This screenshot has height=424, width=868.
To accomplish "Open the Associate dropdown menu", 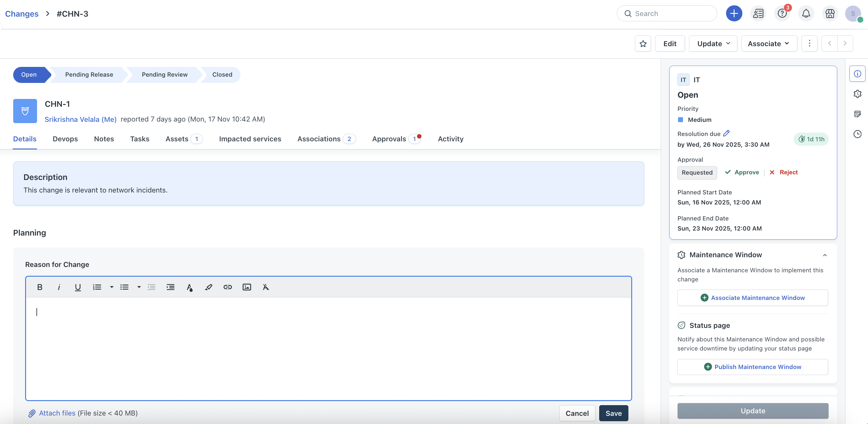I will (x=768, y=43).
